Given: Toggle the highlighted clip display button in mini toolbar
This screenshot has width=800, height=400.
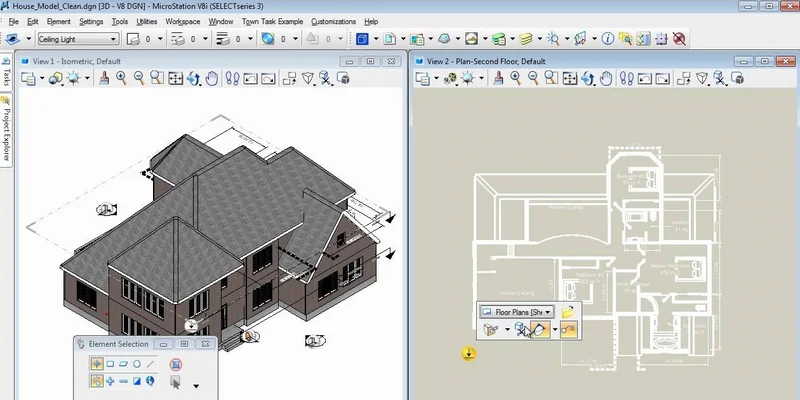Looking at the screenshot, I should 540,330.
